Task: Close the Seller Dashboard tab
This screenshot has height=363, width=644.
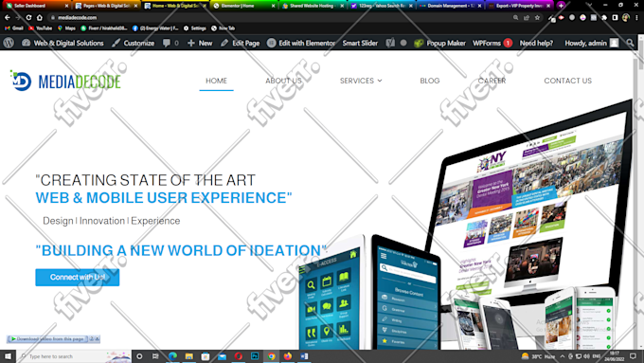Action: click(x=66, y=6)
